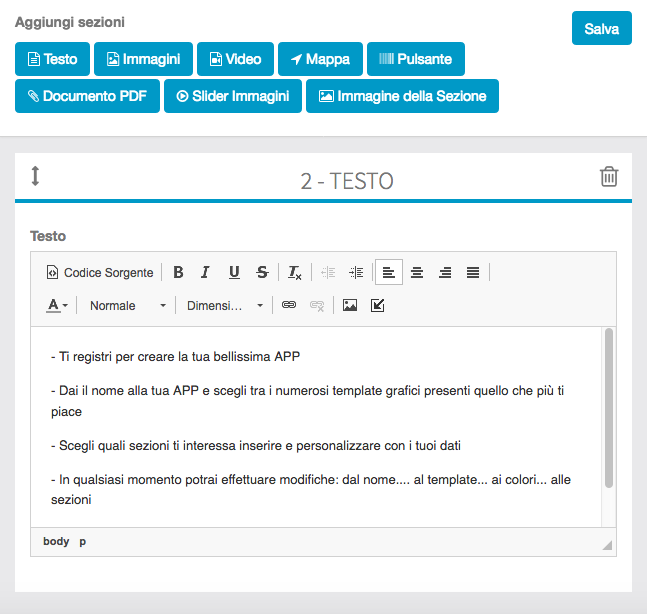Insert a link using chain icon
The width and height of the screenshot is (647, 614).
(289, 305)
